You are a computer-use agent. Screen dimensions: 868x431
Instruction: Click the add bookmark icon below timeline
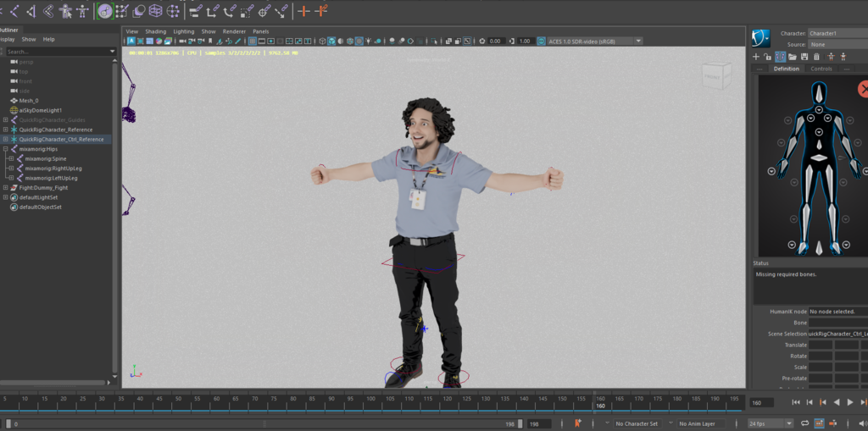[578, 423]
